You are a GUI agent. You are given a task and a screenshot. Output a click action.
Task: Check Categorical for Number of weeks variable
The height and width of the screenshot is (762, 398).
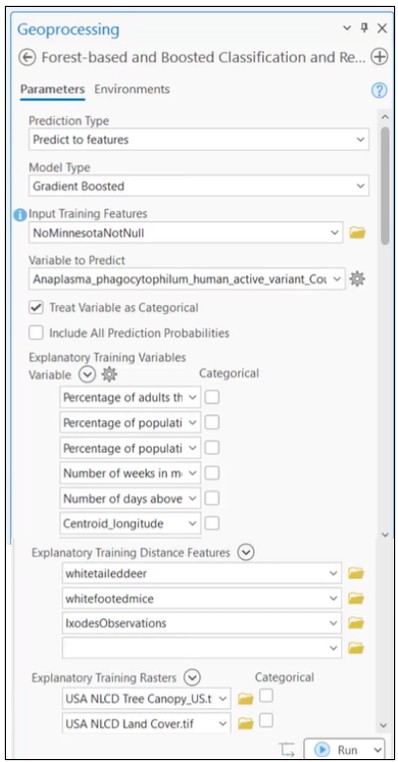[212, 473]
